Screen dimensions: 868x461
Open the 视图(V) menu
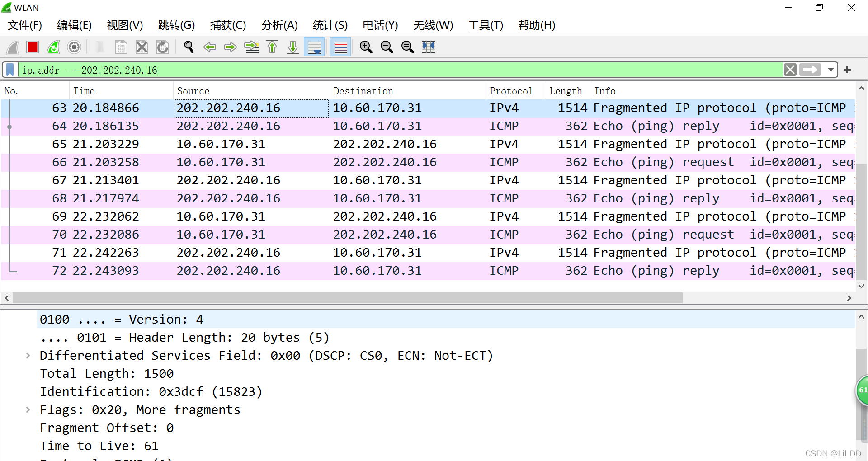125,25
